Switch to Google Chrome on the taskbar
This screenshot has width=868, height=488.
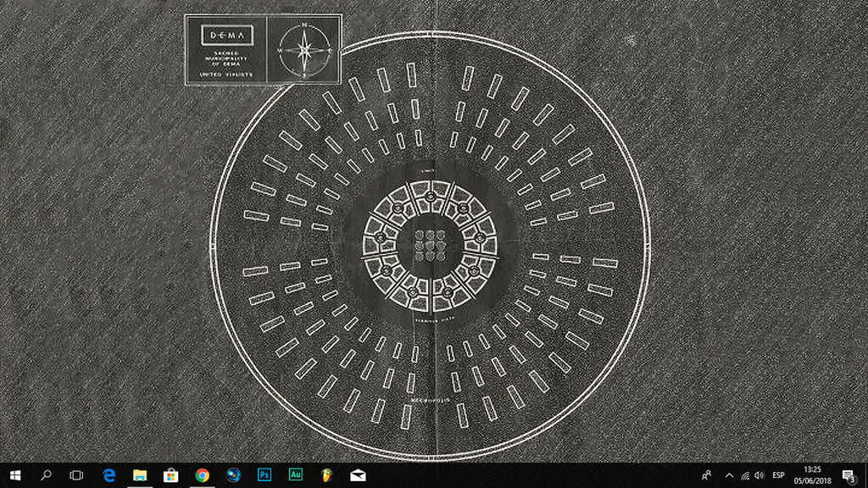pyautogui.click(x=202, y=475)
